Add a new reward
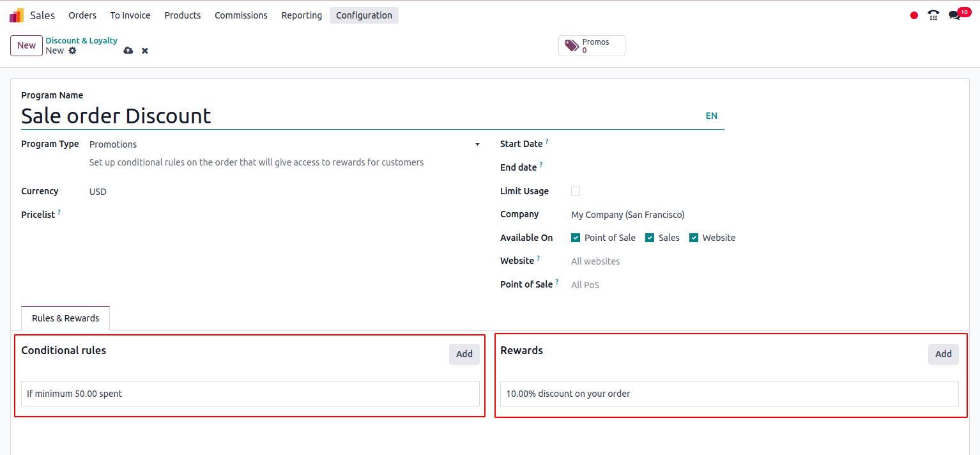 [944, 354]
